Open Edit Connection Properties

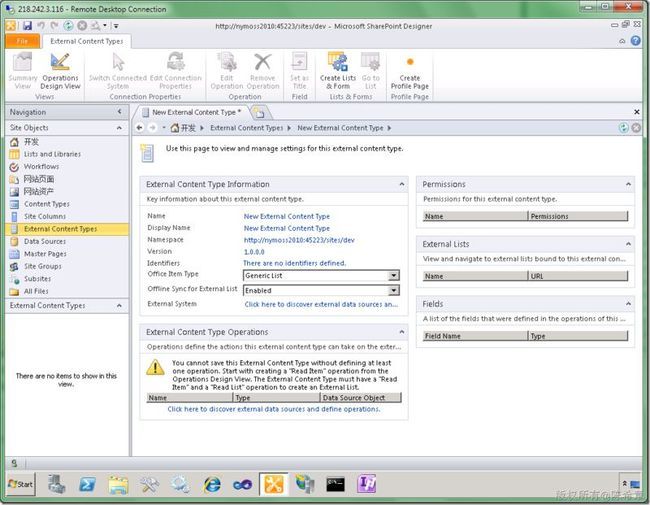(x=175, y=71)
